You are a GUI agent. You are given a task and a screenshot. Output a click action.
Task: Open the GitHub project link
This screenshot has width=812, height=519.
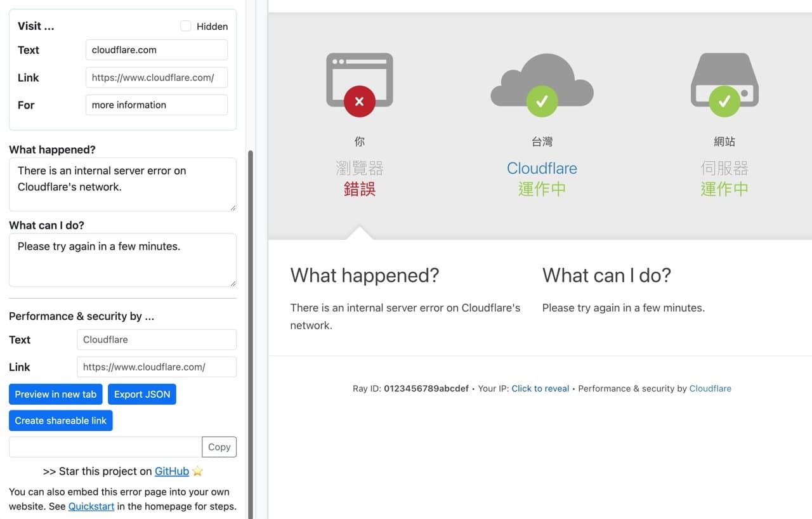click(x=171, y=471)
